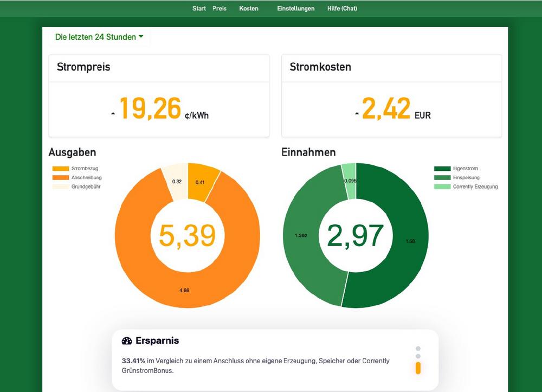Open the 'Die letzten 24 Stunden' dropdown
This screenshot has height=392, width=542.
coord(99,37)
